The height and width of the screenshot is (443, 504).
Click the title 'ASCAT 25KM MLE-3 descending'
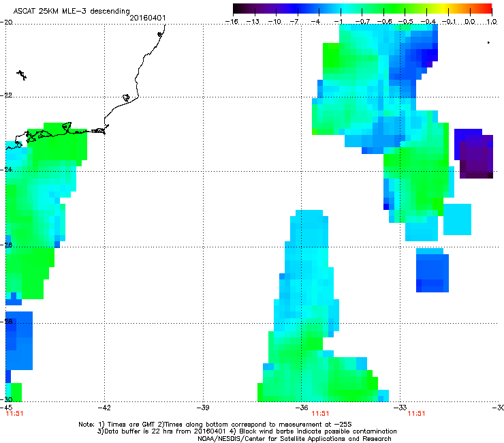point(72,12)
